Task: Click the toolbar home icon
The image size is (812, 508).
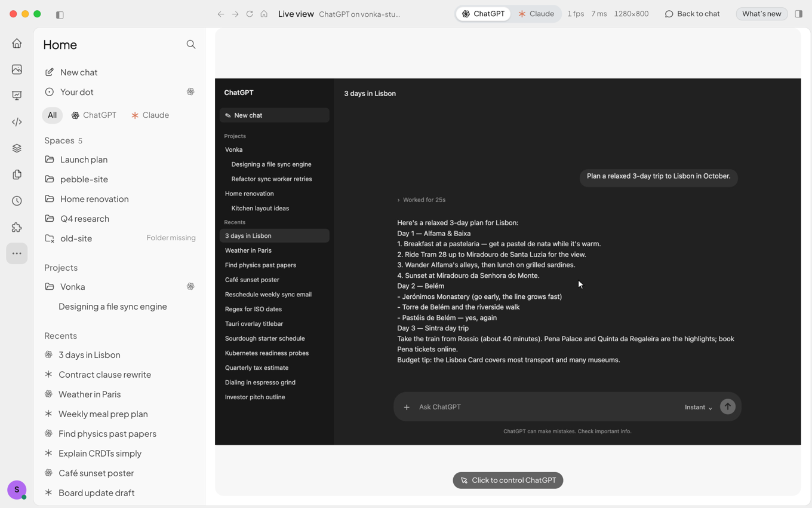Action: click(x=264, y=14)
